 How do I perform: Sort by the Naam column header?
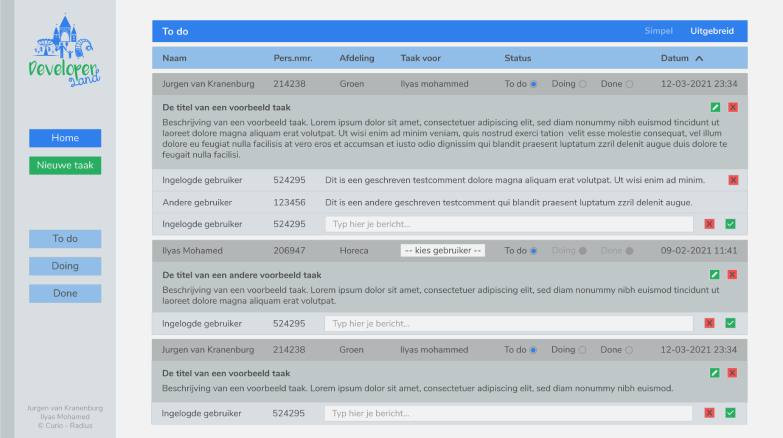coord(174,58)
